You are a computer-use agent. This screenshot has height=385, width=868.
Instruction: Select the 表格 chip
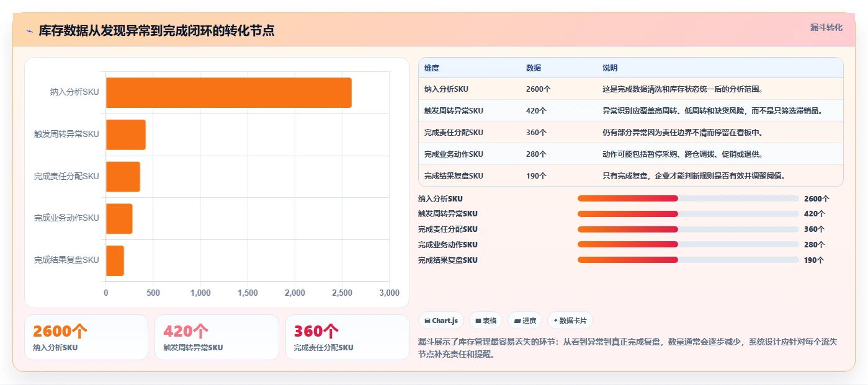point(486,321)
